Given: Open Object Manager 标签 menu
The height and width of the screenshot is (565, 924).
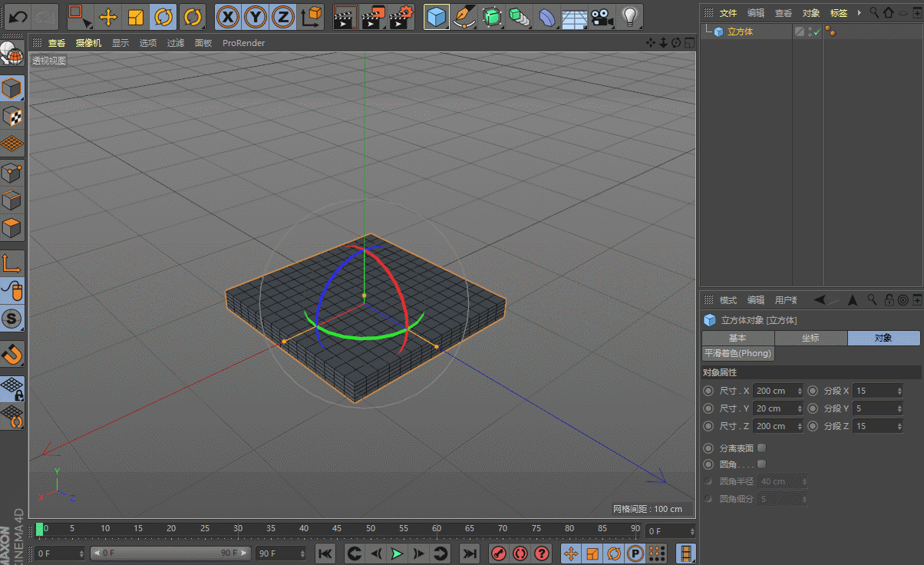Looking at the screenshot, I should [839, 13].
